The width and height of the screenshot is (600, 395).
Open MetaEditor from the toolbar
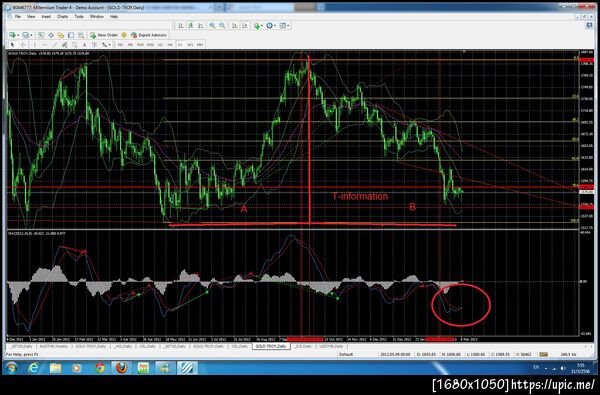tap(124, 35)
